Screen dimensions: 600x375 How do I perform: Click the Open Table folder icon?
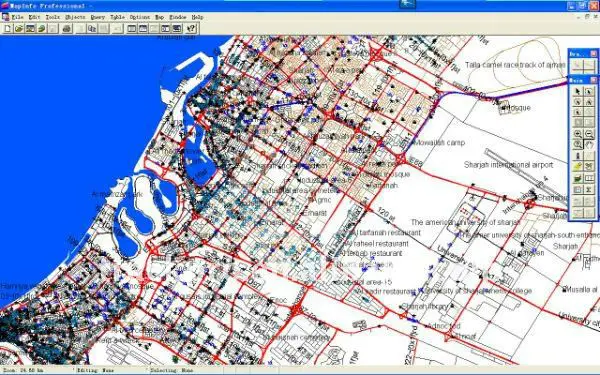click(19, 28)
